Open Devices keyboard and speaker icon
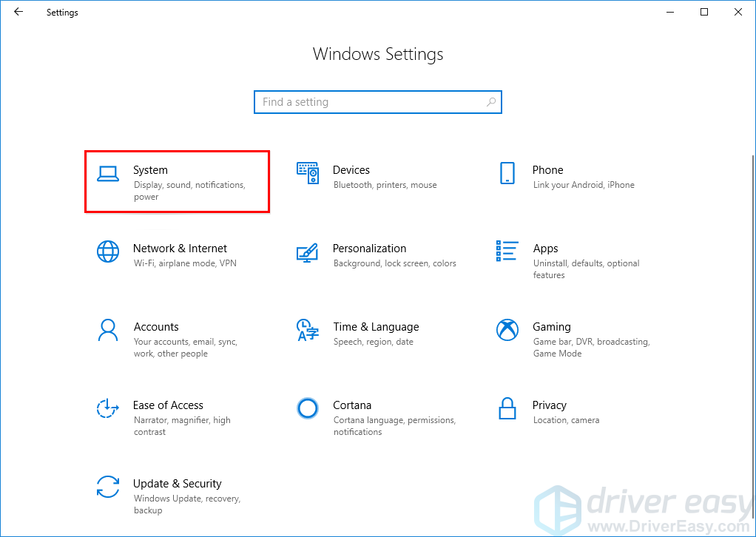Image resolution: width=756 pixels, height=537 pixels. pos(308,173)
